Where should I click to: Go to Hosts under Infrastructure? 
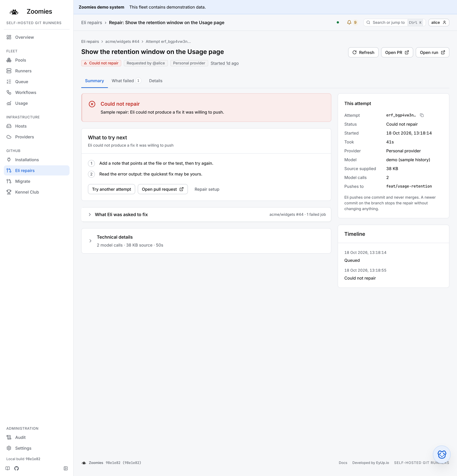click(x=37, y=126)
